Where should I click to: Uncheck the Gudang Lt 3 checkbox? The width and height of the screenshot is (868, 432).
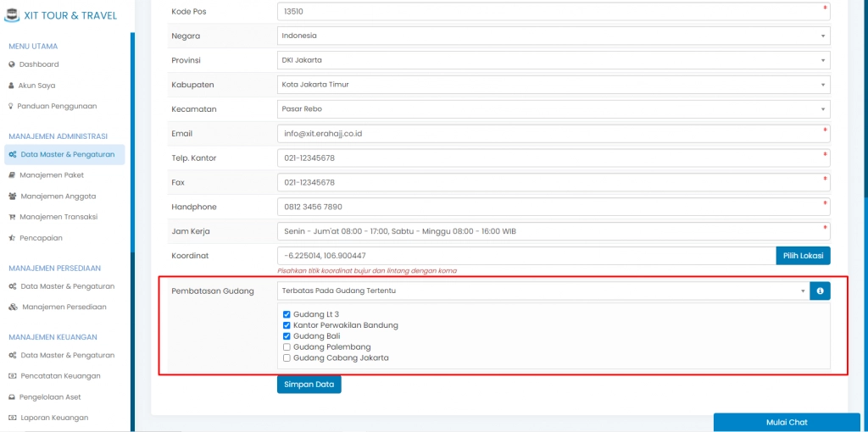287,314
